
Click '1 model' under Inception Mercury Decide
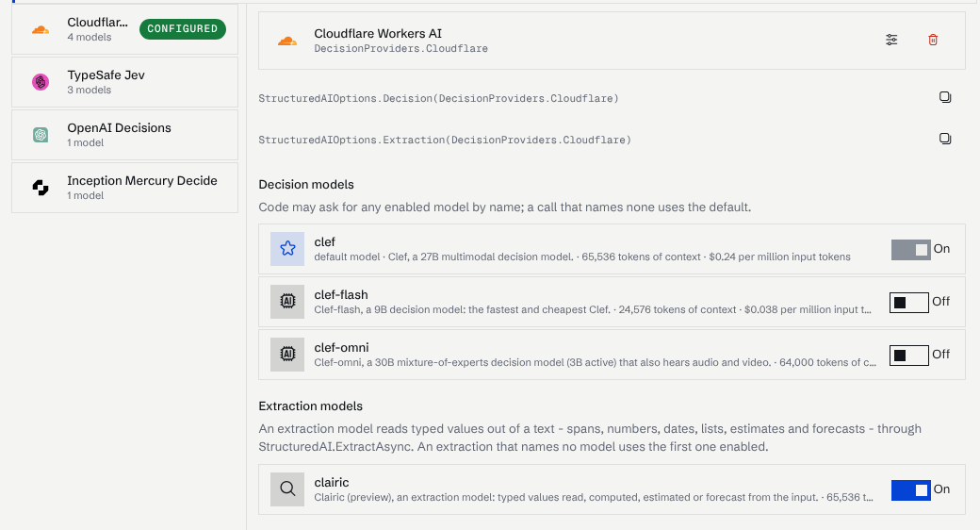click(86, 196)
